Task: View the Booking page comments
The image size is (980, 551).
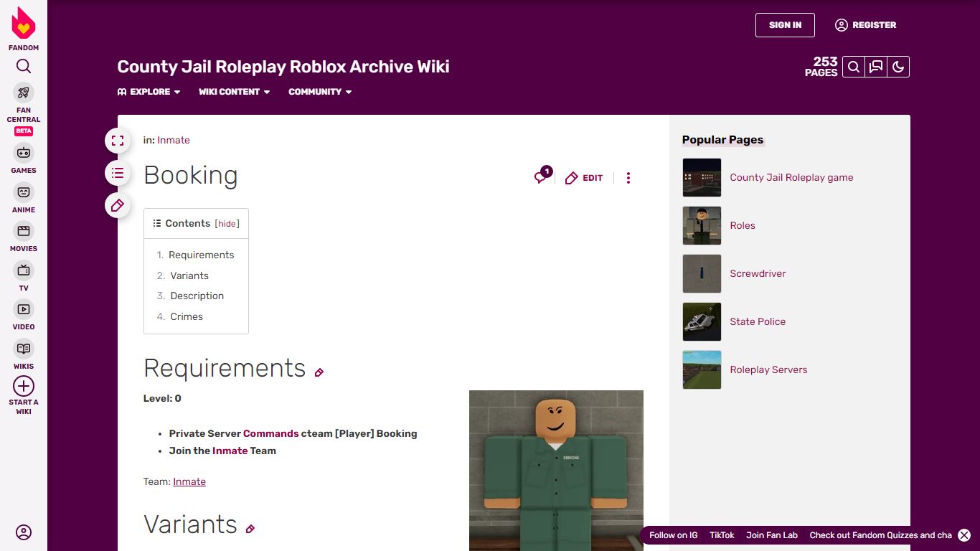Action: pyautogui.click(x=543, y=176)
